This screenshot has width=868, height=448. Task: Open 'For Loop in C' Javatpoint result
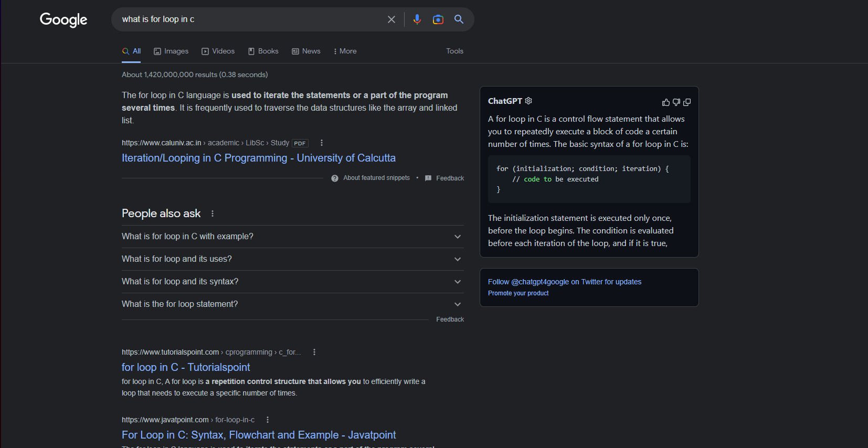[259, 435]
